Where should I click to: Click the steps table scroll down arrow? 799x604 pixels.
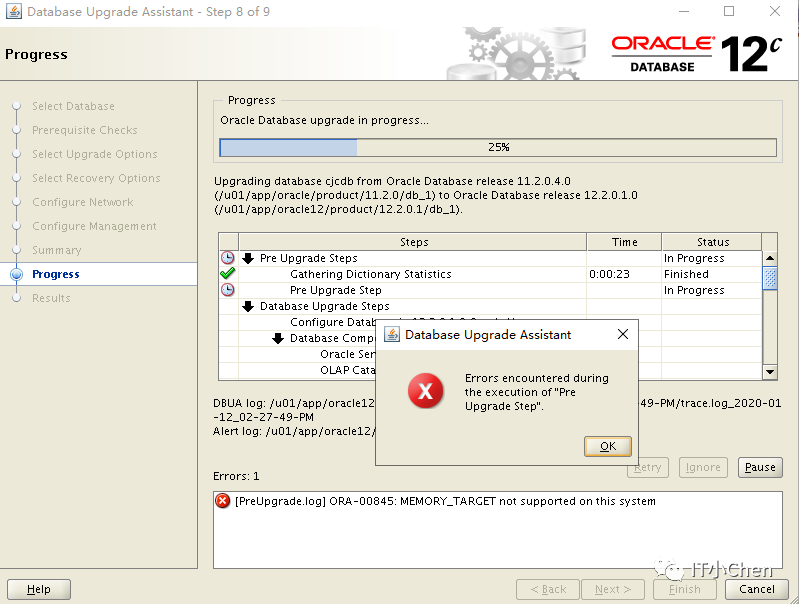click(770, 372)
